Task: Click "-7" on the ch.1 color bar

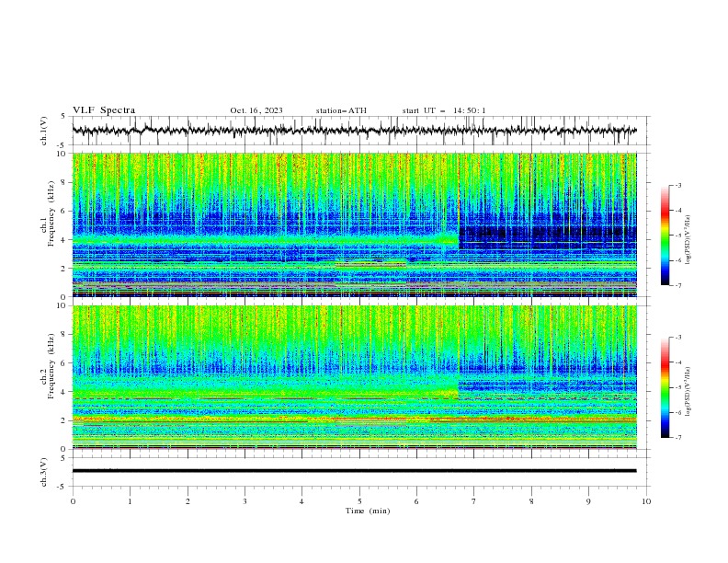Action: pyautogui.click(x=677, y=285)
